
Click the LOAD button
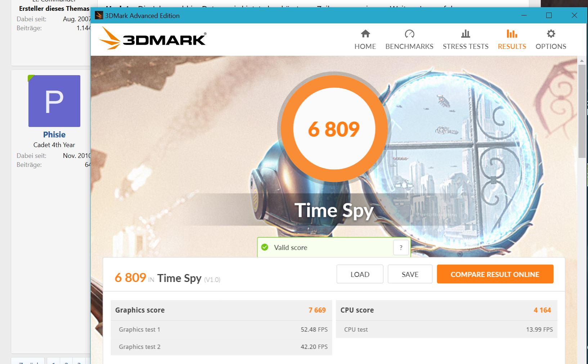click(x=360, y=274)
